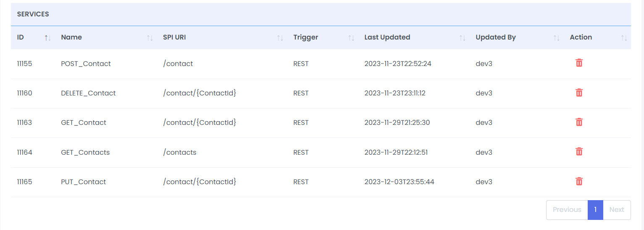Click sort arrows beside Updated By

click(x=557, y=38)
